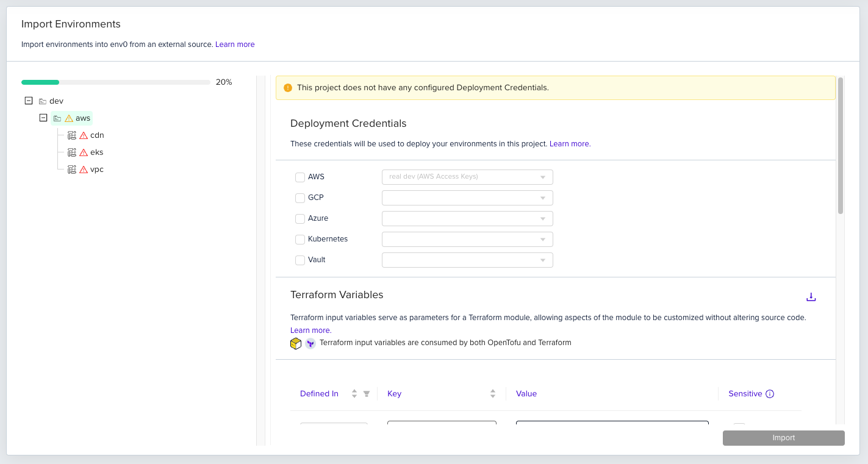Select the dev project in tree
This screenshot has height=464, width=868.
[56, 101]
